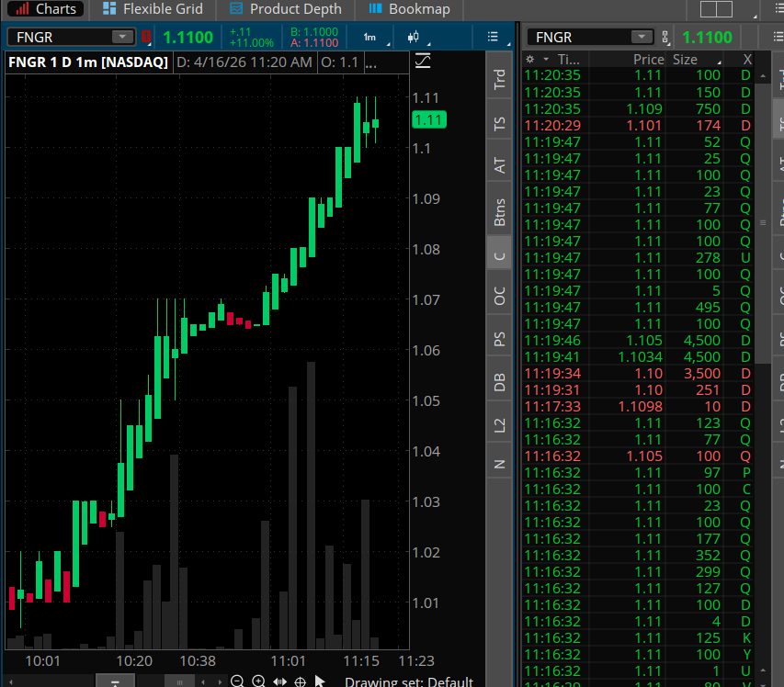
Task: Click the current price 1.11 label on the axis
Action: (428, 120)
